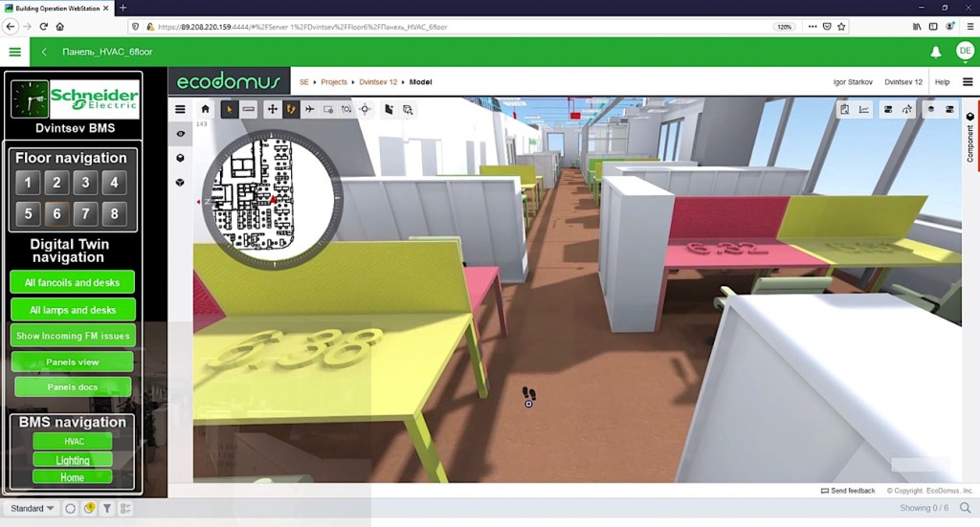
Task: Open the notifications bell
Action: (x=936, y=52)
